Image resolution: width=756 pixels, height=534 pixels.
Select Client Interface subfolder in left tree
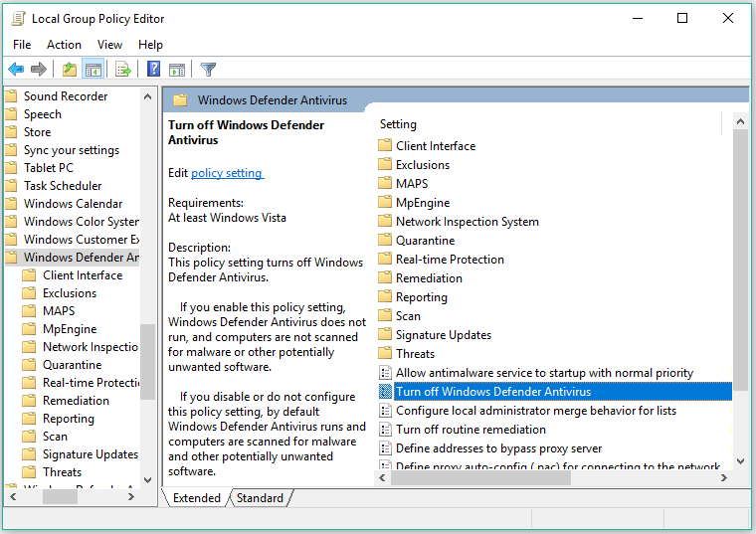[x=83, y=275]
